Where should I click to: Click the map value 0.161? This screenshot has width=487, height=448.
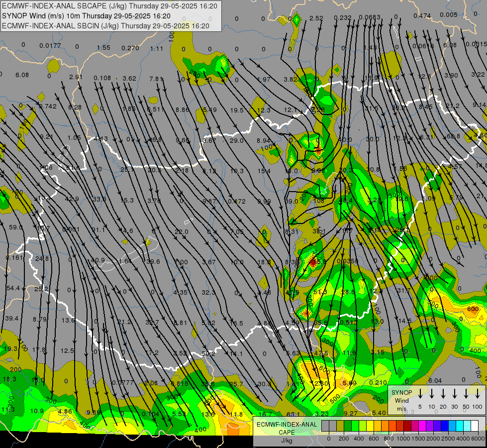click(x=14, y=258)
